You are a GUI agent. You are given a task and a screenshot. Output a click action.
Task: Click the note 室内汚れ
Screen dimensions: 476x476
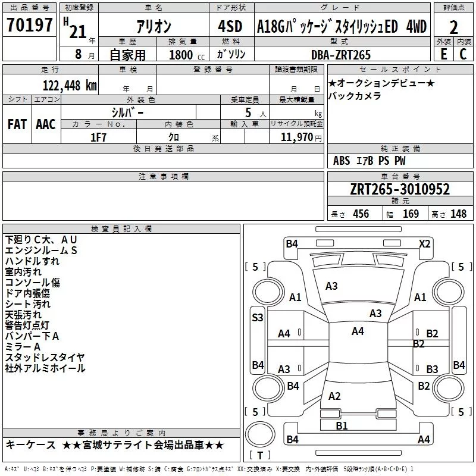[x=23, y=272]
